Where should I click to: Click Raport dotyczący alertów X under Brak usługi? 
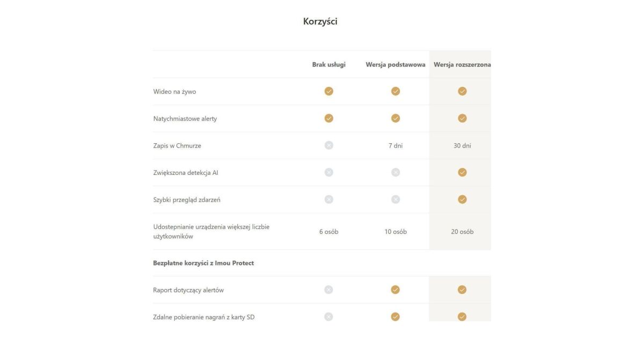point(329,290)
